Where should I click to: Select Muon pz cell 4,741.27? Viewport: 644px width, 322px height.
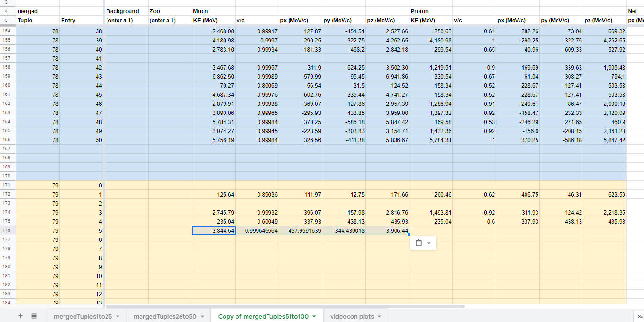pyautogui.click(x=387, y=94)
